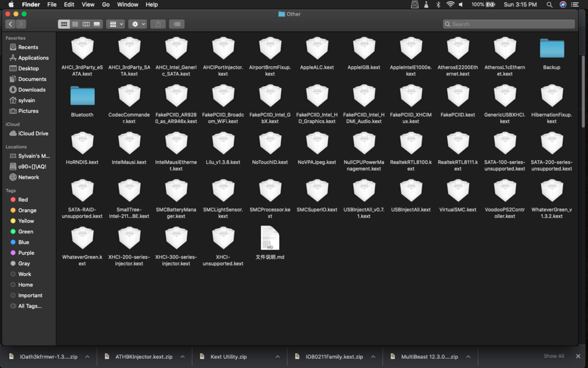
Task: Open Network in the sidebar
Action: [x=29, y=177]
